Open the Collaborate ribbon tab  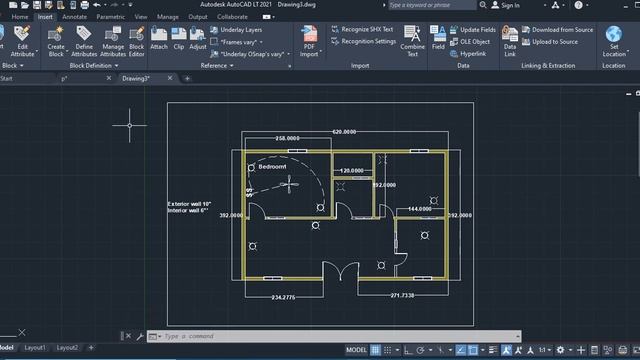coord(232,17)
